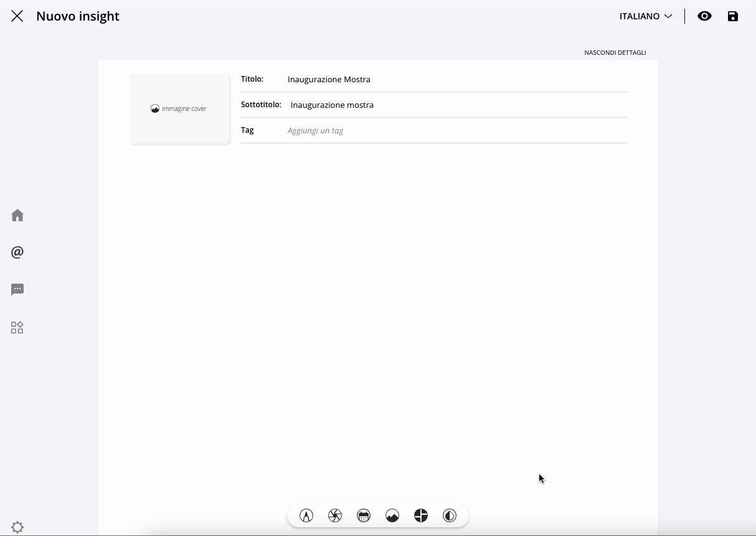Click the Immagine cover placeholder
756x536 pixels.
click(x=179, y=108)
